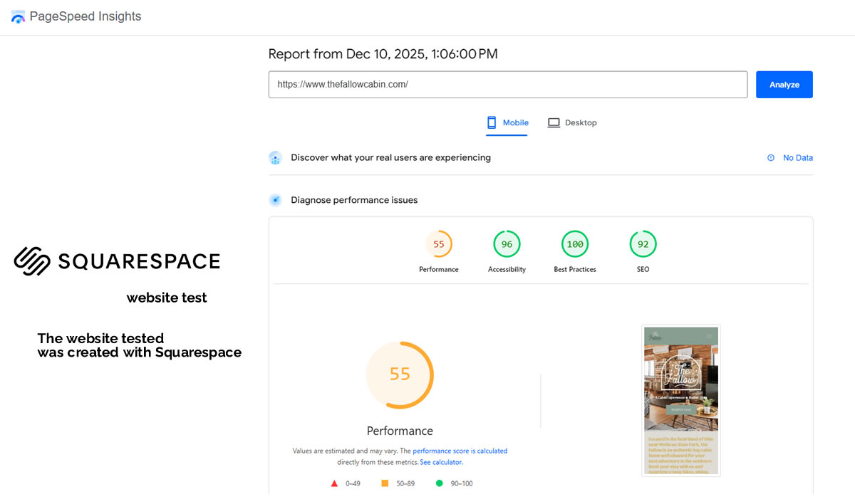This screenshot has width=855, height=504.
Task: Select the Accessibility 96 score gauge
Action: pyautogui.click(x=507, y=245)
